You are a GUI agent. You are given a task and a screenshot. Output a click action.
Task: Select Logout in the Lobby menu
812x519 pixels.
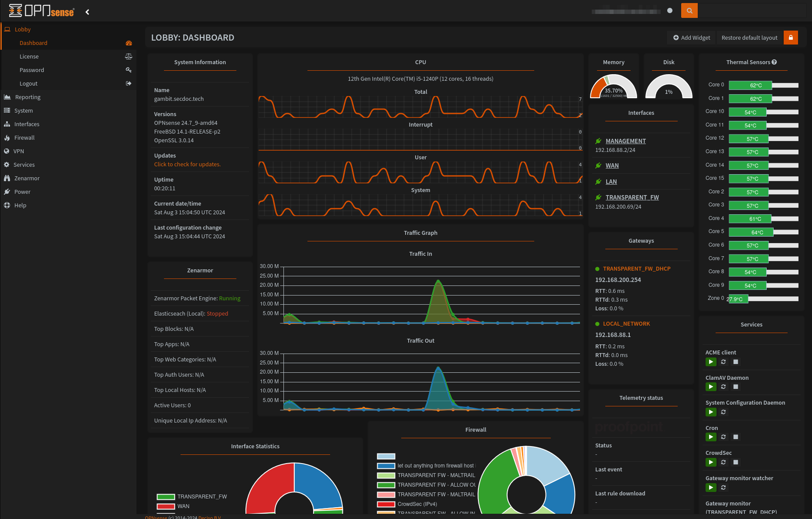click(28, 83)
